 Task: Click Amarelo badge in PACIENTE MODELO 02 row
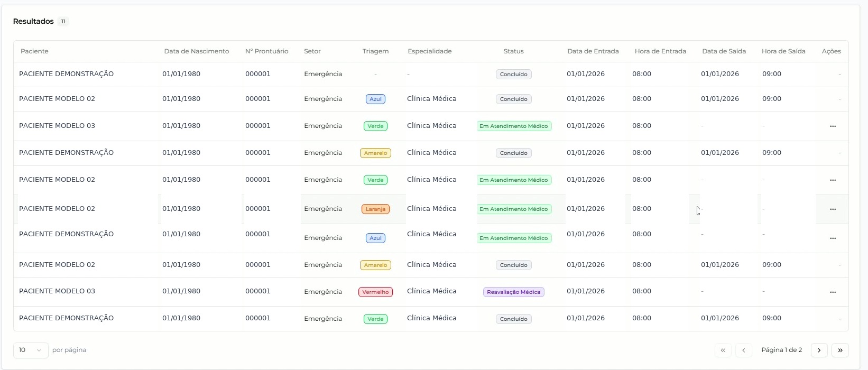tap(375, 265)
